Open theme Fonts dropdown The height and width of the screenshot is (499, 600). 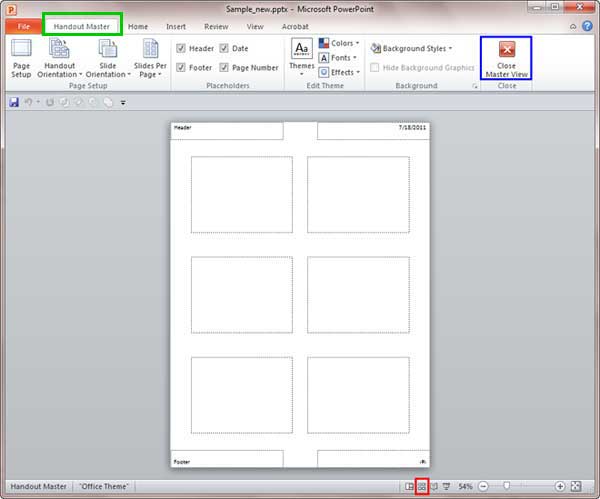338,58
